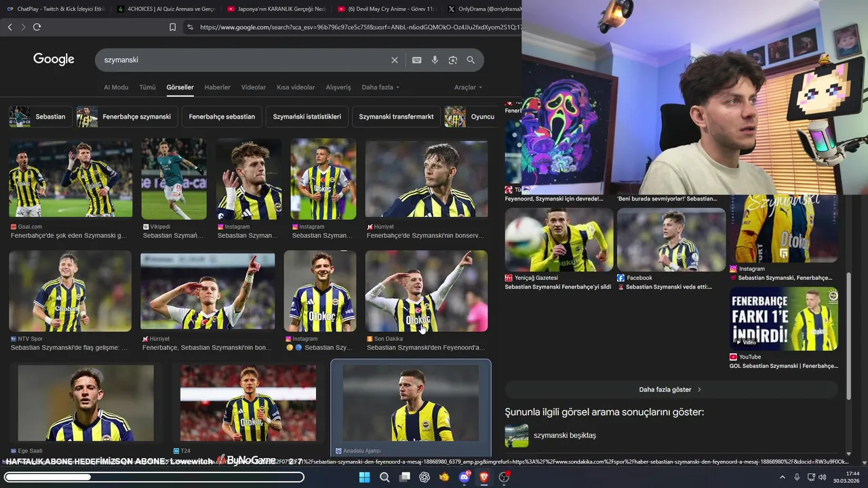Screen dimensions: 868x488
Task: Open the Google logo homepage
Action: (x=54, y=60)
